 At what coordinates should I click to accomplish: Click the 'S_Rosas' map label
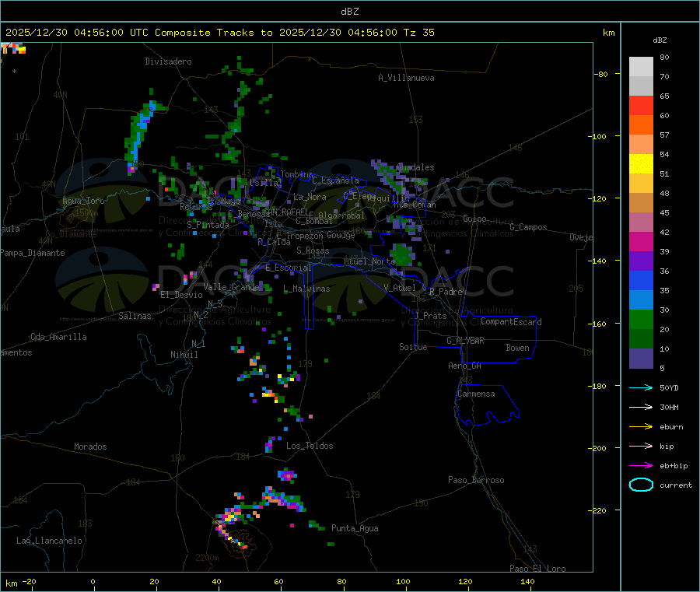point(313,250)
